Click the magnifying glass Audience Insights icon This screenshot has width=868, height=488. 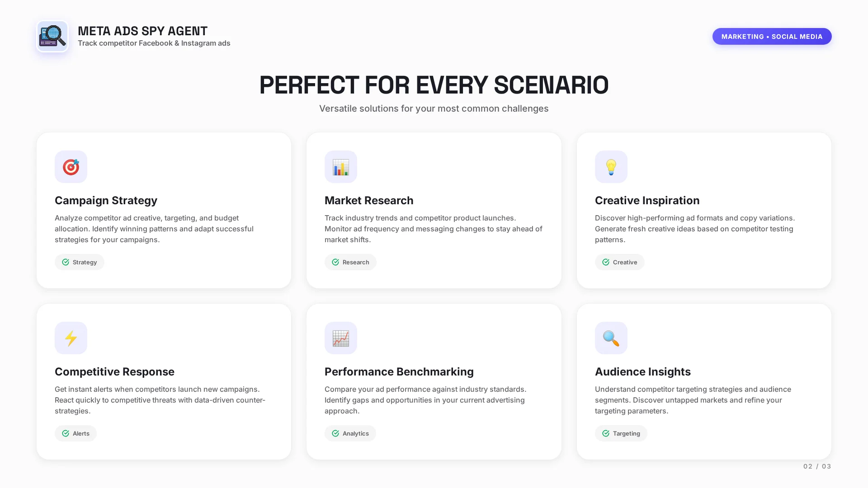click(611, 338)
